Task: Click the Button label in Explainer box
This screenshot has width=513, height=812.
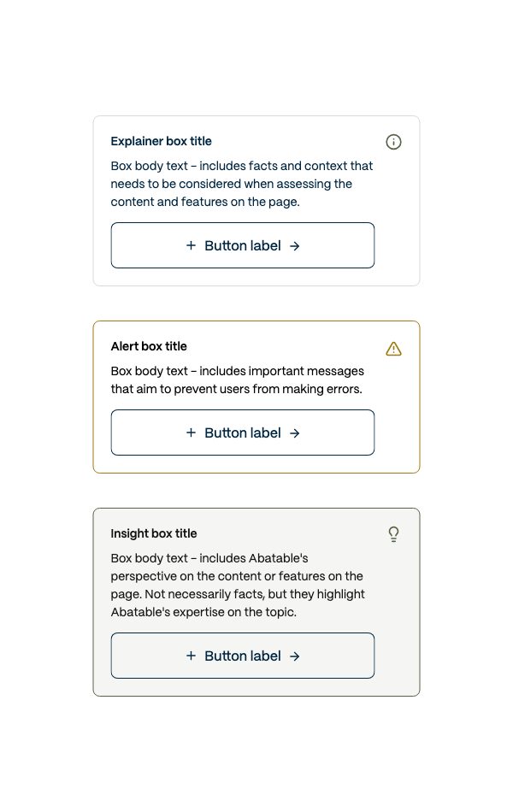Action: 243,245
